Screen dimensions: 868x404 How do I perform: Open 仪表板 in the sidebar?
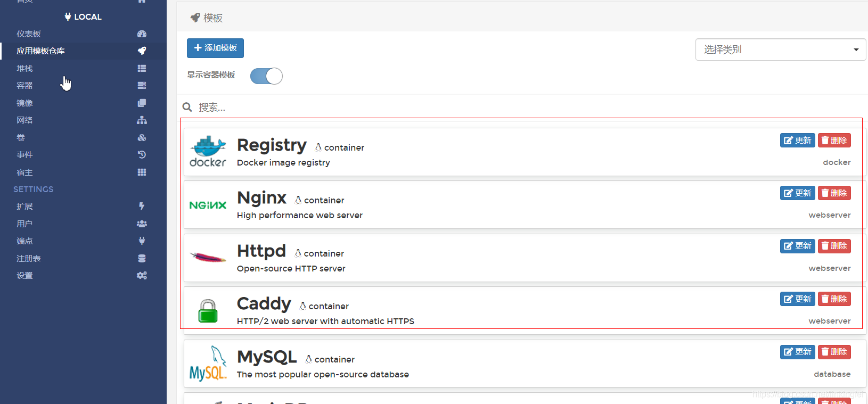point(29,34)
